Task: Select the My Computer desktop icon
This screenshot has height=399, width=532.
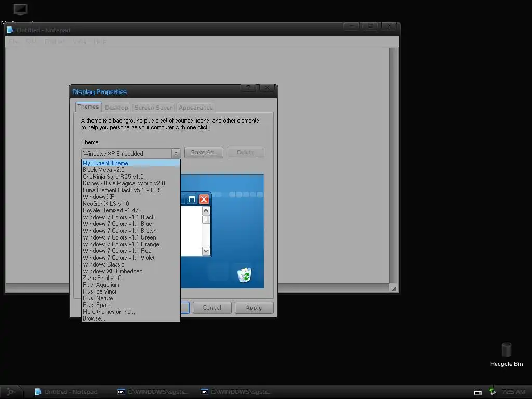Action: [x=20, y=13]
